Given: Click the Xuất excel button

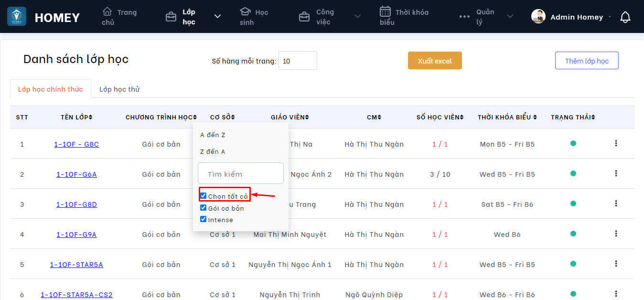Looking at the screenshot, I should (x=435, y=61).
